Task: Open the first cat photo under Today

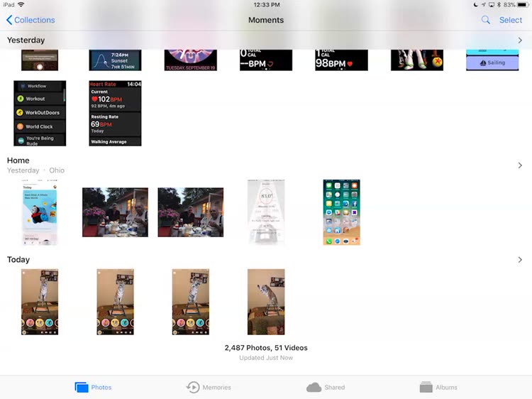Action: pos(40,302)
